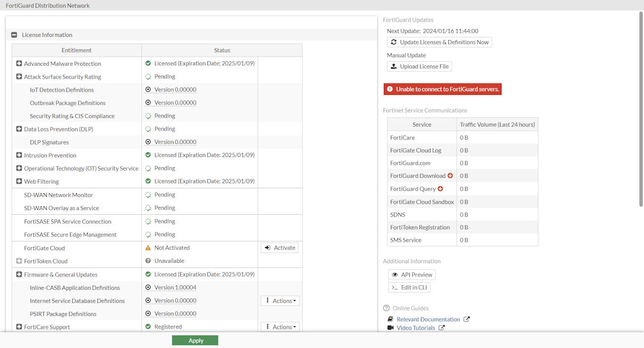Click the video camera icon beside Video Tutorials

pos(390,328)
